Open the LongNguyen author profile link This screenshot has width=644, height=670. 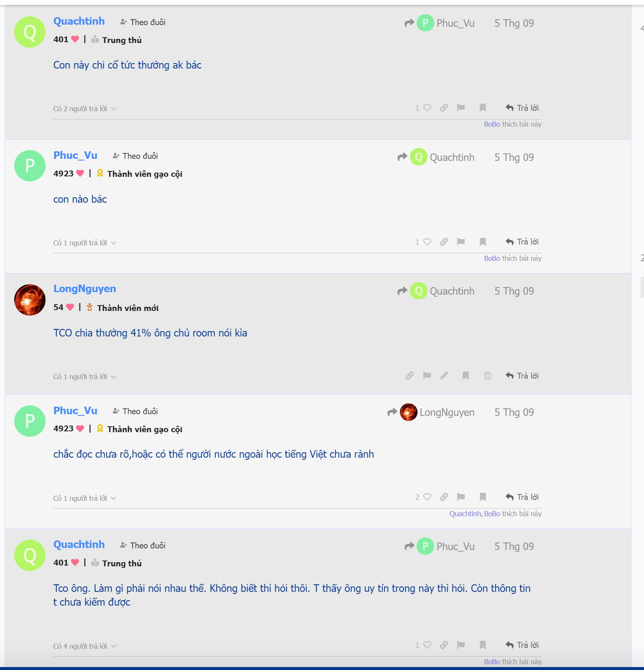click(84, 289)
